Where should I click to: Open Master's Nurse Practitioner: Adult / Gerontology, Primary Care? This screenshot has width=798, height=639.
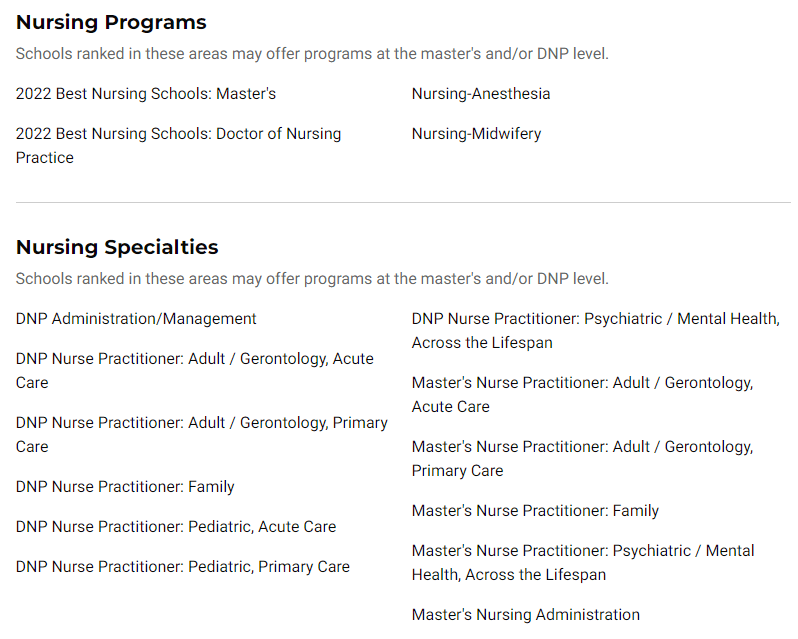(x=582, y=458)
